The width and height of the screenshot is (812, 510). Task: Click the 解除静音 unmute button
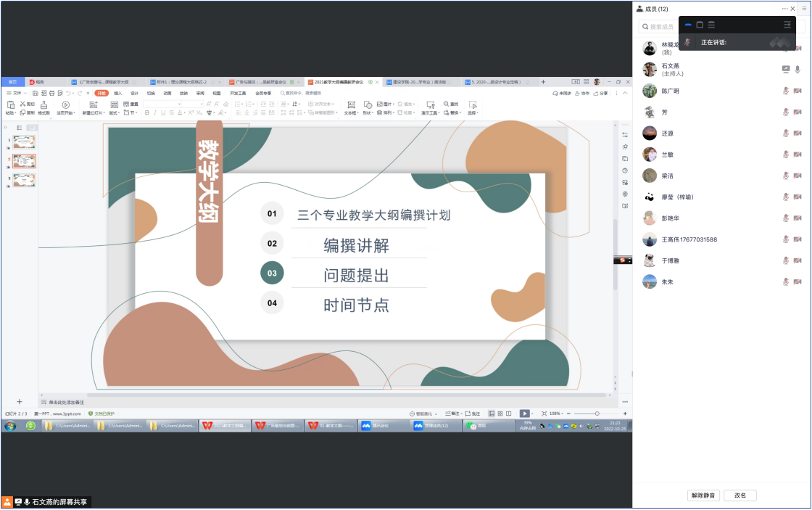pos(703,495)
